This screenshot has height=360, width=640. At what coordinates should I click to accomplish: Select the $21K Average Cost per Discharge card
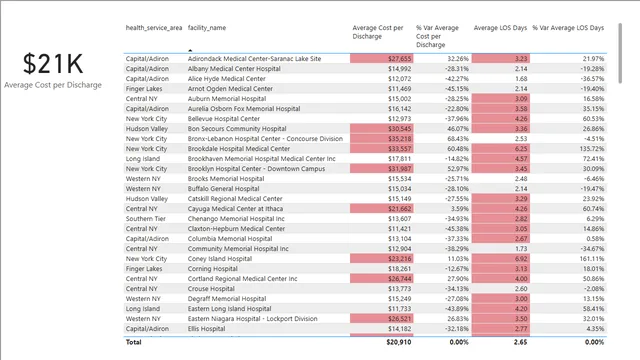[53, 70]
